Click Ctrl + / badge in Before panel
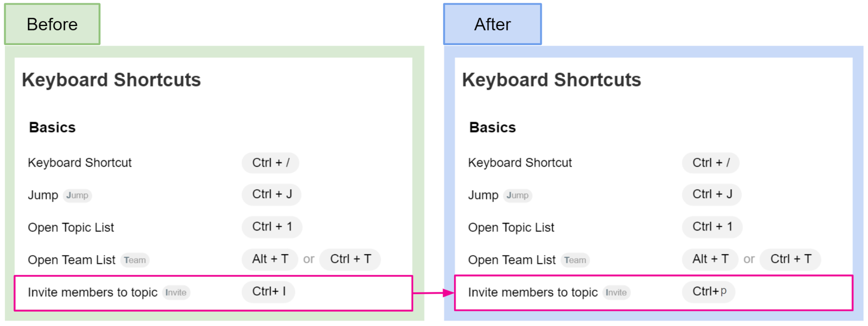The height and width of the screenshot is (326, 868). (x=271, y=163)
